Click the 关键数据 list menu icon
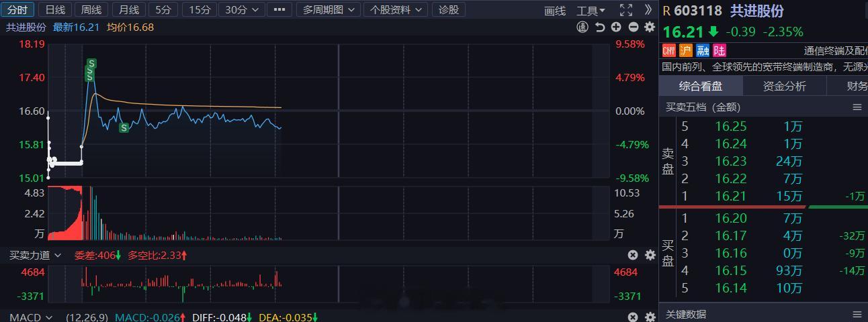The height and width of the screenshot is (322, 868). coord(857,314)
